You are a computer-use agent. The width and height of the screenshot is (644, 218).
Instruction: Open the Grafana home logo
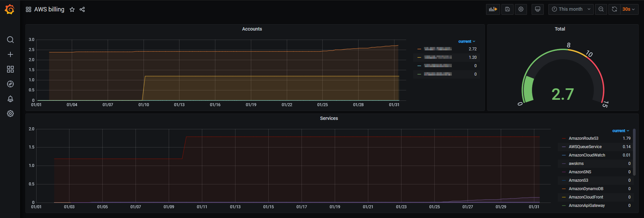[10, 9]
